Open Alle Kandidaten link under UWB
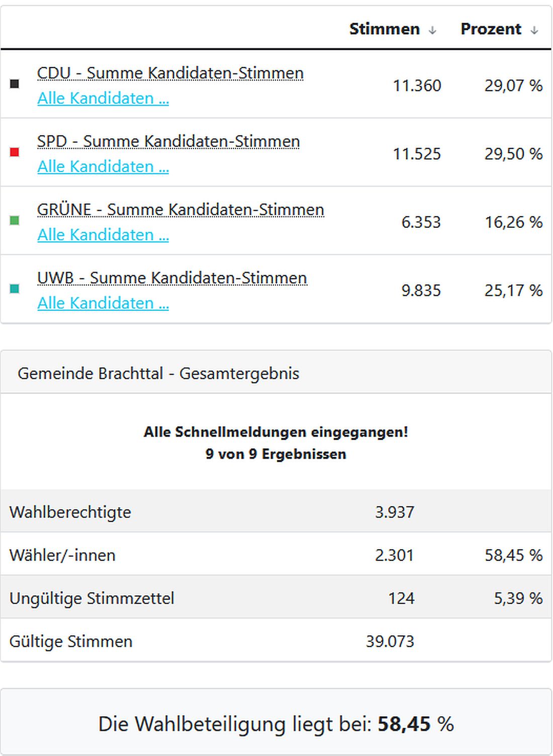 (x=103, y=303)
